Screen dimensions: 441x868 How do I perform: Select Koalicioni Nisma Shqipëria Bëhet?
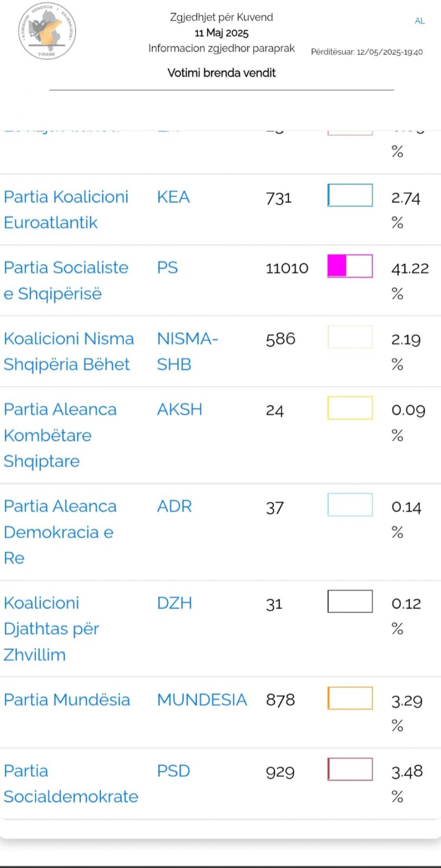[69, 351]
